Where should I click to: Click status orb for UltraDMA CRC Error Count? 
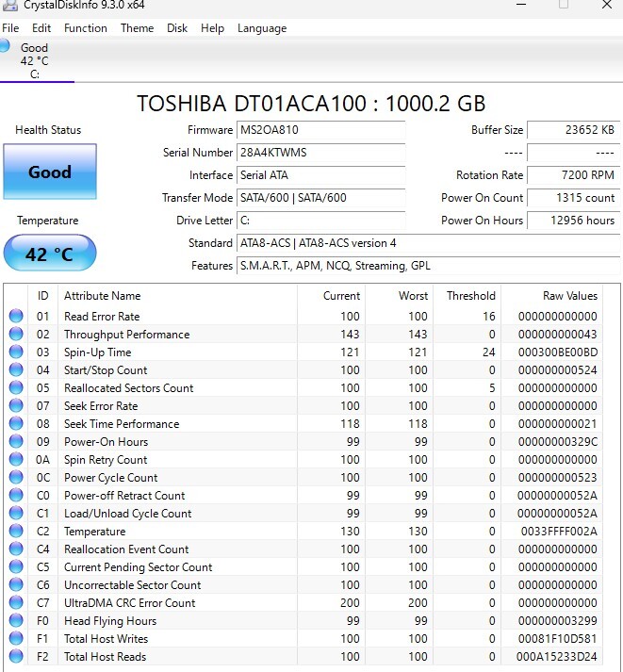[16, 602]
